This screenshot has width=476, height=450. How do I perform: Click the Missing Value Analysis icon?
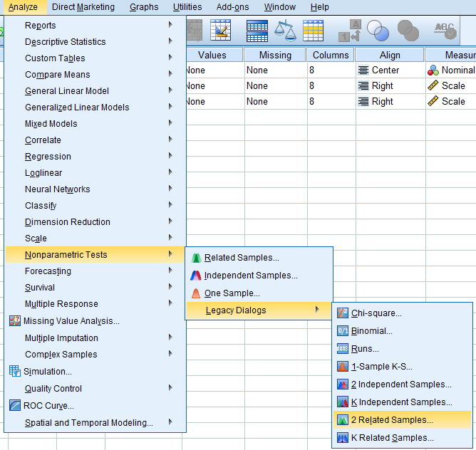point(15,320)
